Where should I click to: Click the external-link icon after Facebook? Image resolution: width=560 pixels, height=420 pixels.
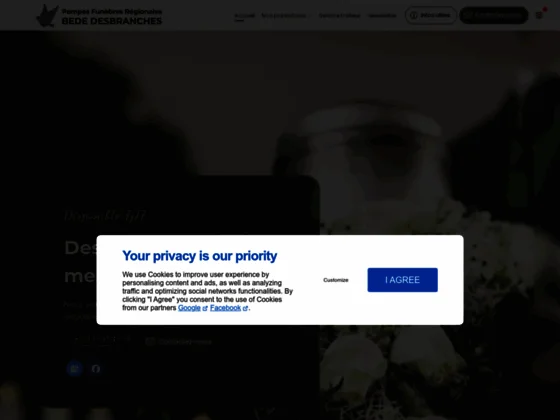pos(245,308)
